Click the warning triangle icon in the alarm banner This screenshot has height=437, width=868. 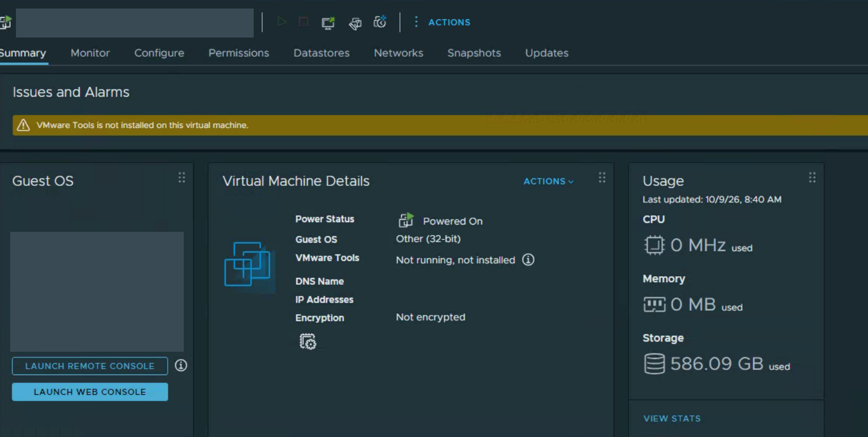click(23, 125)
